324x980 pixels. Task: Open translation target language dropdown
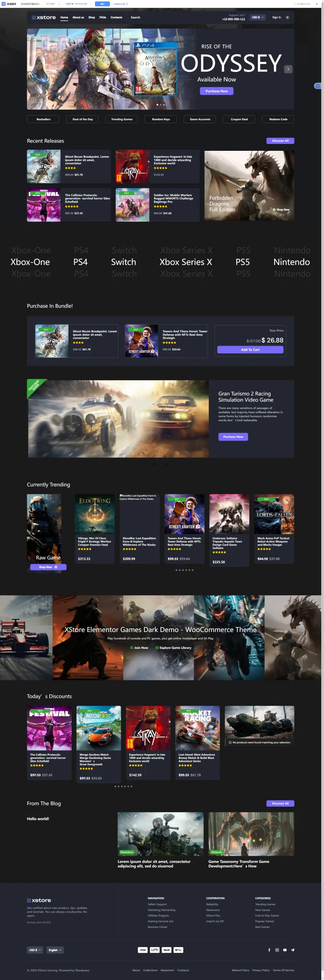(x=52, y=4)
